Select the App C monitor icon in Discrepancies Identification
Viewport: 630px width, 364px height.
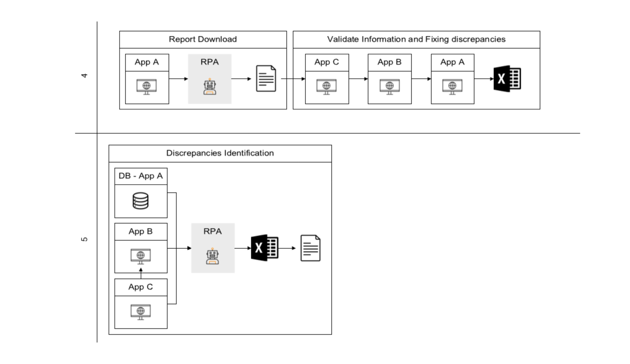point(141,312)
